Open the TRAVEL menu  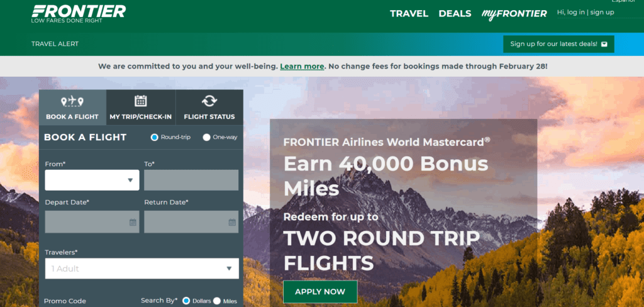409,13
